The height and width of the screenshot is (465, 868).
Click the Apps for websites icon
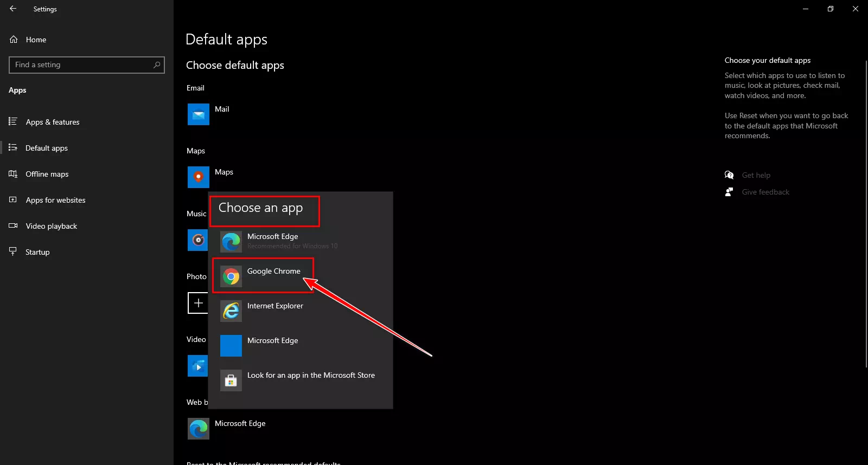(x=13, y=199)
